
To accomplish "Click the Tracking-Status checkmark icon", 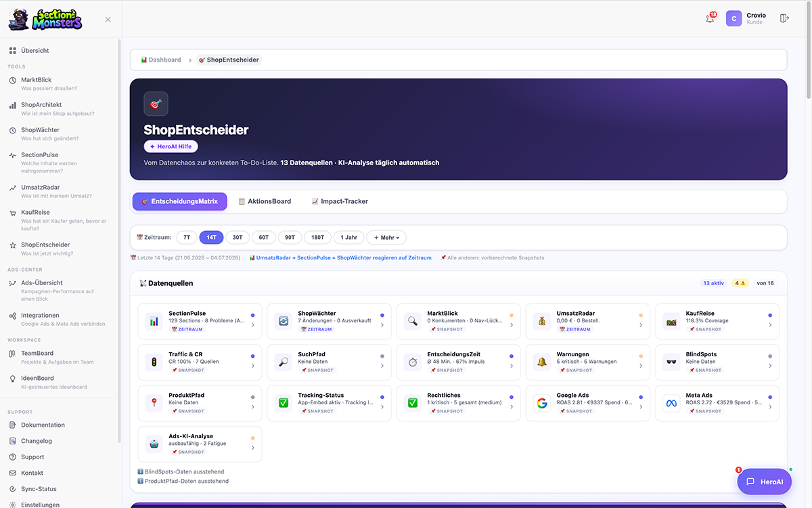I will tap(284, 403).
